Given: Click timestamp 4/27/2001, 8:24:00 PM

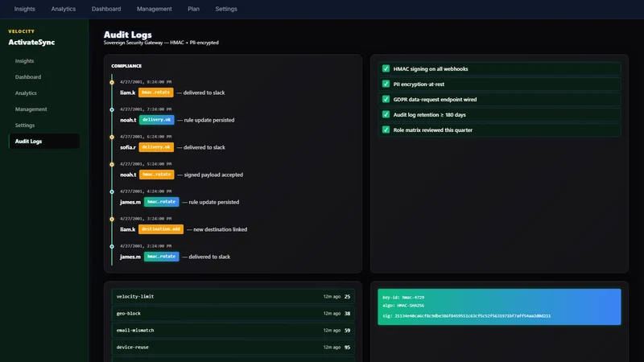Looking at the screenshot, I should (x=146, y=82).
